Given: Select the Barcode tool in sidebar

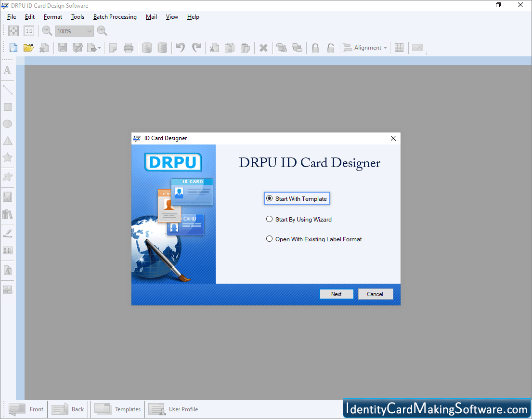Looking at the screenshot, I should [7, 250].
